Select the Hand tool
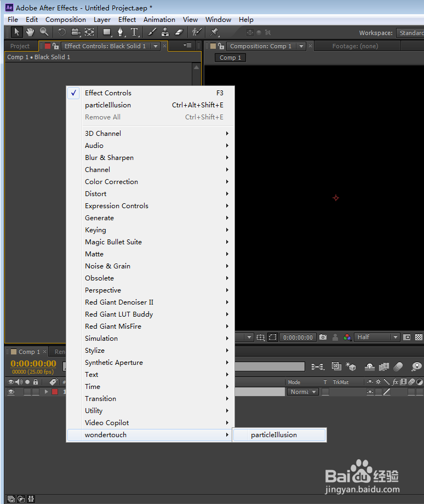424x504 pixels. [30, 32]
